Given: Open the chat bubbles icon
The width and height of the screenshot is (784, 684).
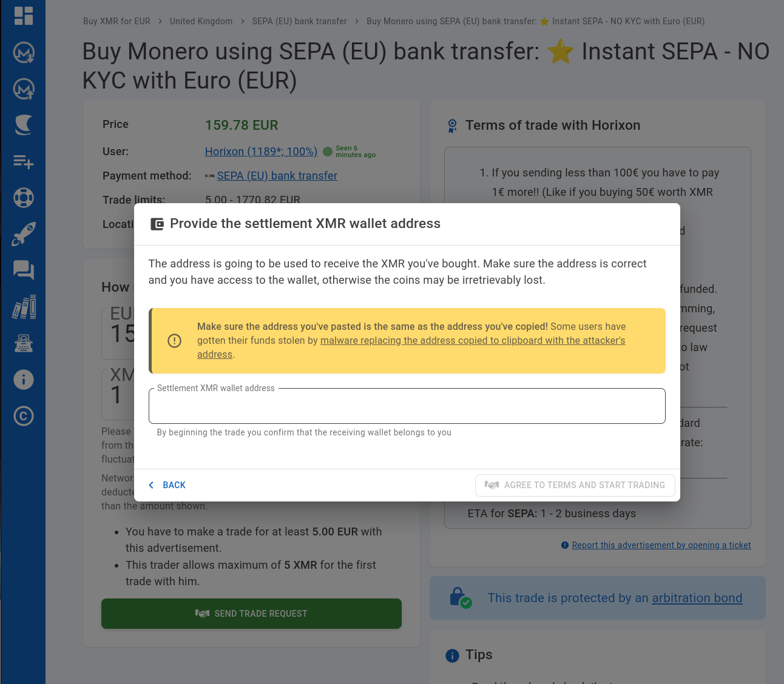Looking at the screenshot, I should click(23, 270).
